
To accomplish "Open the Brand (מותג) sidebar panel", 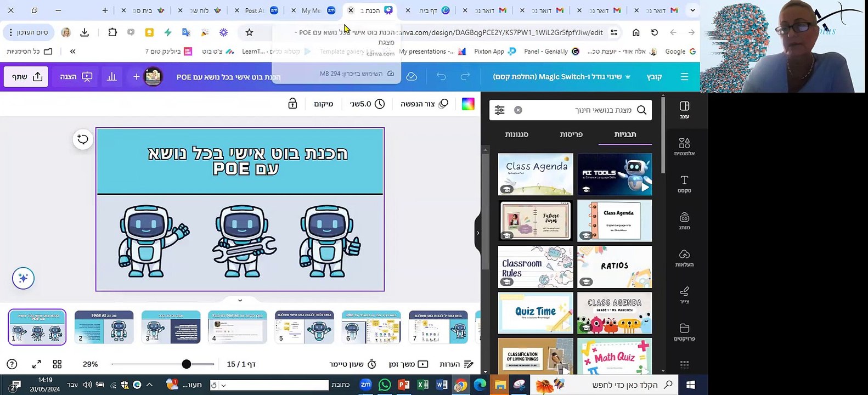I will tap(684, 221).
